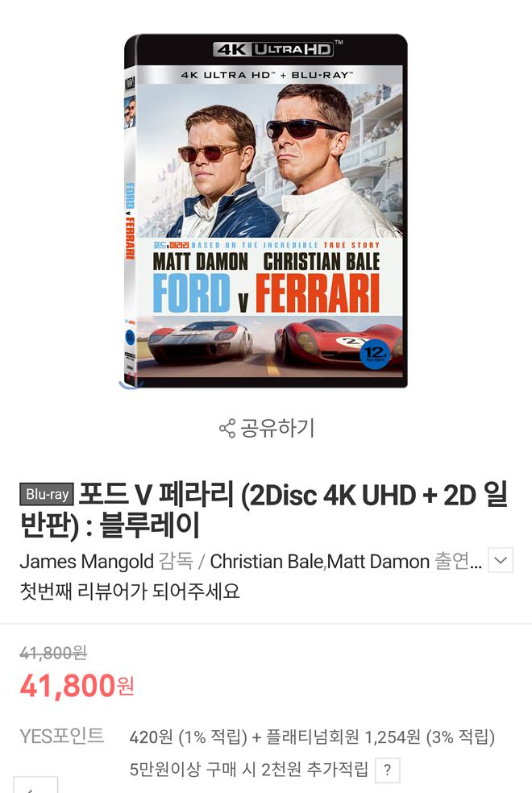Click the blue 12 age rating badge

tap(375, 354)
